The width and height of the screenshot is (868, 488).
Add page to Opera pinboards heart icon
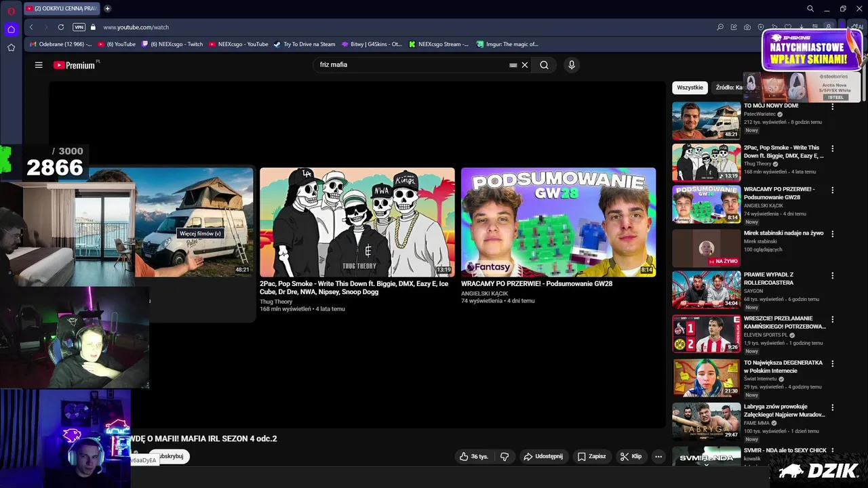[x=788, y=27]
